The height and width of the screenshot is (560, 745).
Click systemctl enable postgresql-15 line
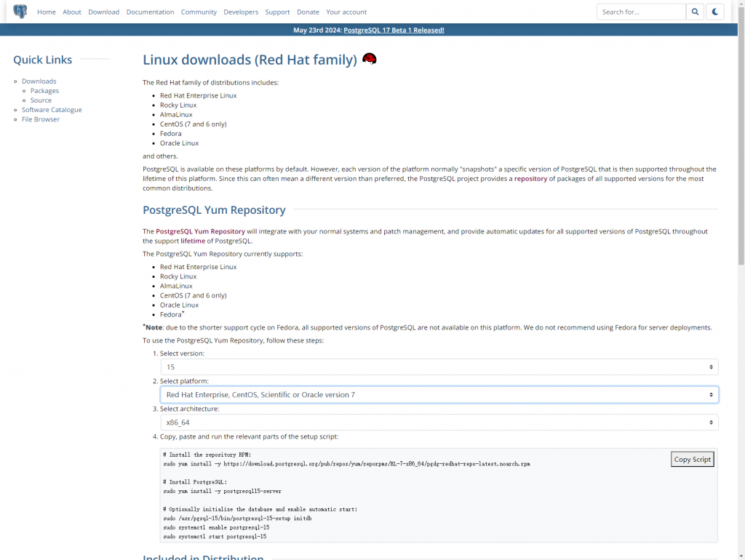click(216, 528)
